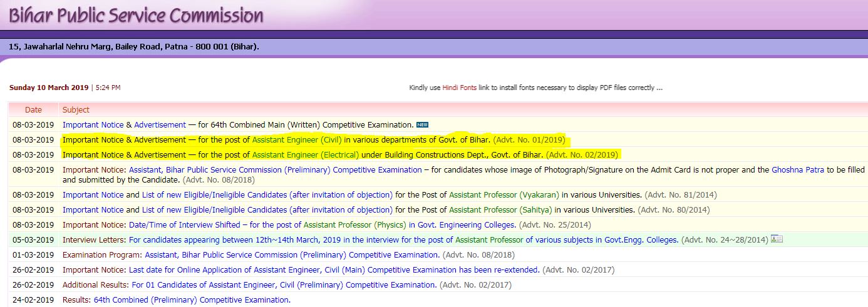Screen dimensions: 868x307
Task: Open Advertisement link for 64th Combined Main exam
Action: pyautogui.click(x=160, y=124)
